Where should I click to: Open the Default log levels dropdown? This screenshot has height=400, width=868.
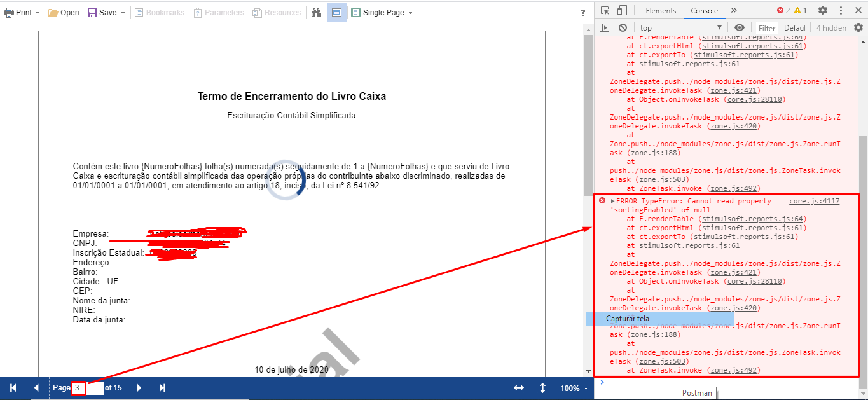click(x=795, y=28)
